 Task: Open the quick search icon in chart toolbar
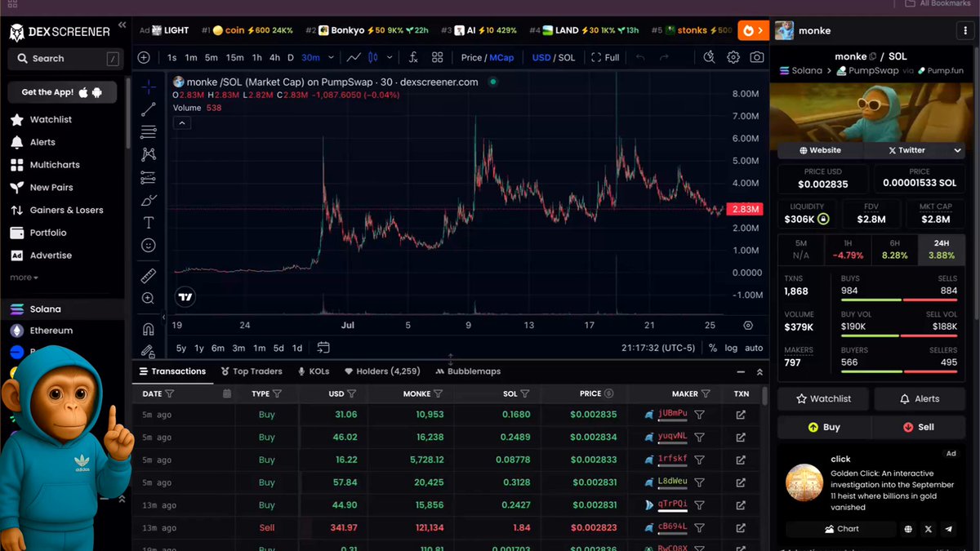coord(709,57)
